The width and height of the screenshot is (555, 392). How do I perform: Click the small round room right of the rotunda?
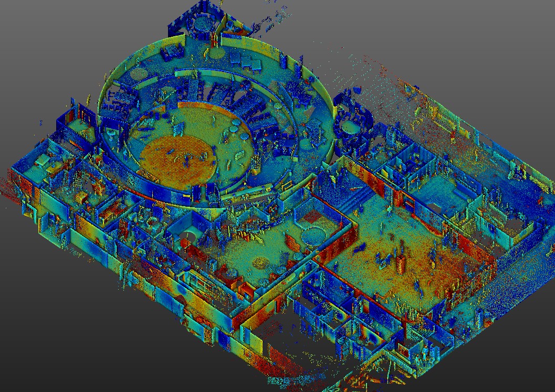tap(349, 127)
